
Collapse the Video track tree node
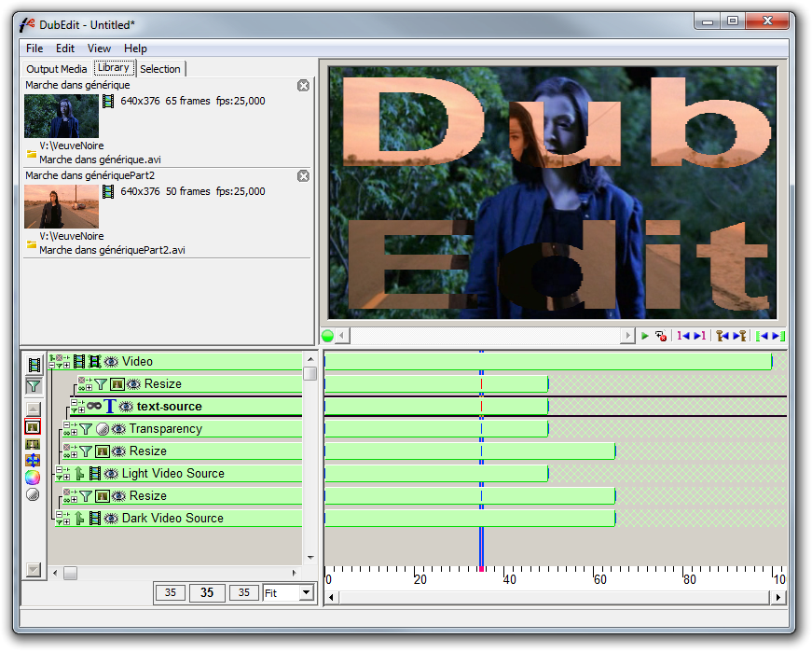(x=52, y=365)
